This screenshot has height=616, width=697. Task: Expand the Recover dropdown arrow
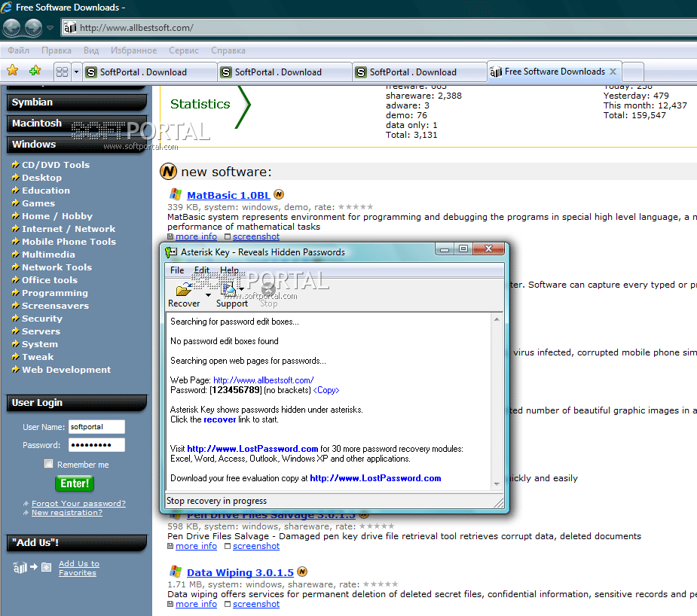pos(208,295)
